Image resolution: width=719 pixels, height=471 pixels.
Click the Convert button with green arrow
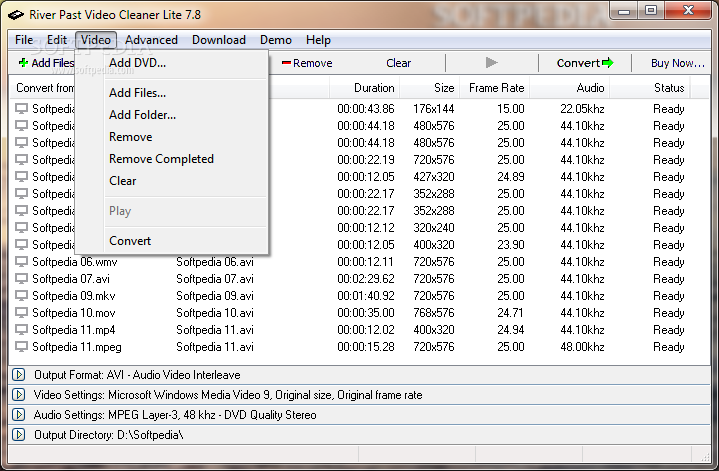coord(585,63)
